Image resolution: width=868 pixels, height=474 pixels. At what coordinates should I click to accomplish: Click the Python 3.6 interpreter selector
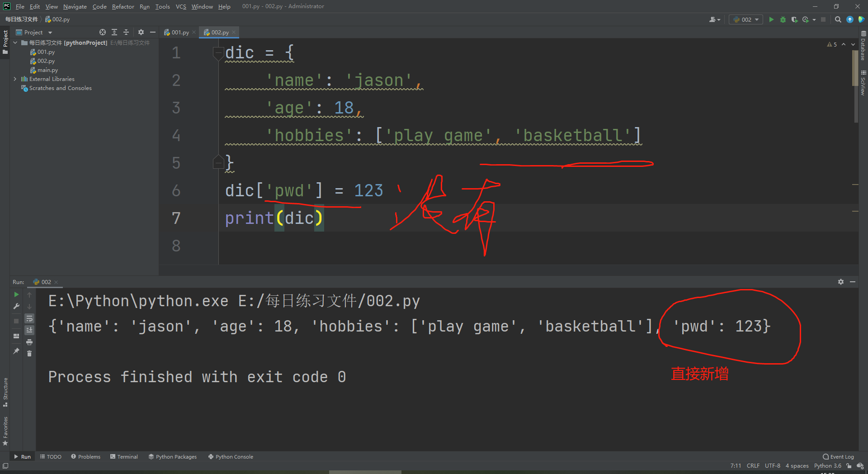click(828, 466)
